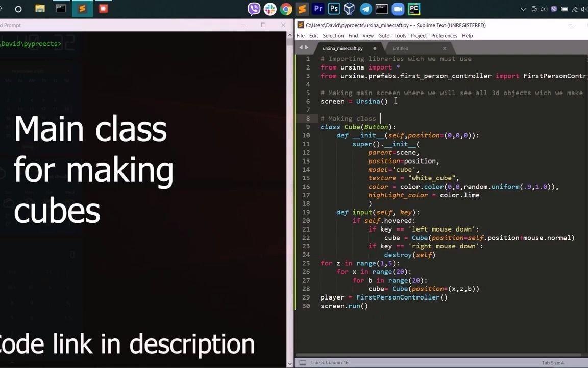Switch to the untitled tab
The width and height of the screenshot is (588, 368).
(400, 48)
